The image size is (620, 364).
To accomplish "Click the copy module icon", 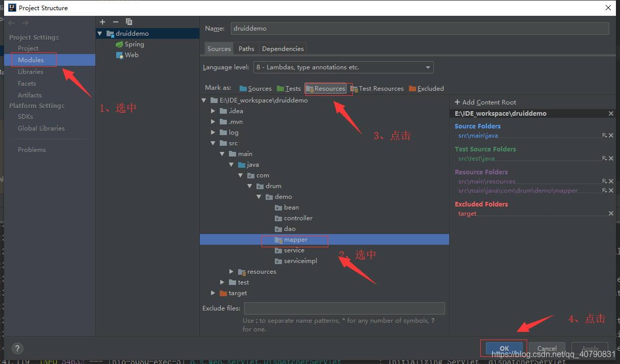I will point(128,21).
